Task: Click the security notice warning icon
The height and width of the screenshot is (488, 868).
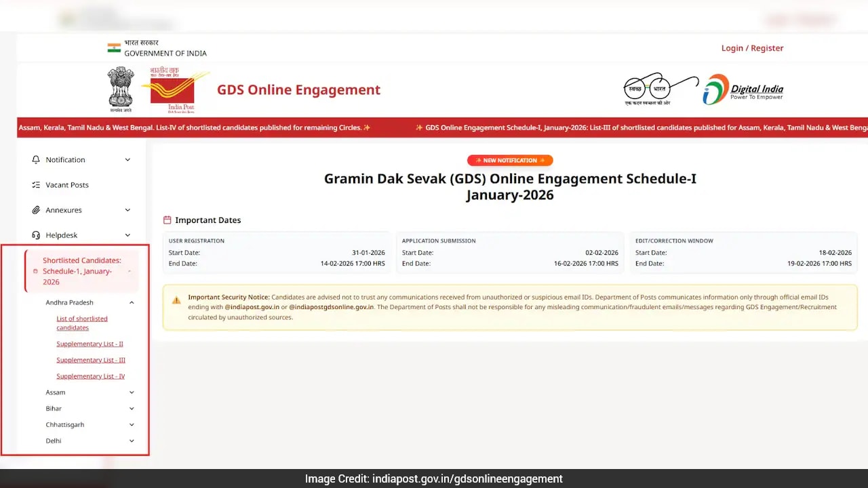Action: 176,300
